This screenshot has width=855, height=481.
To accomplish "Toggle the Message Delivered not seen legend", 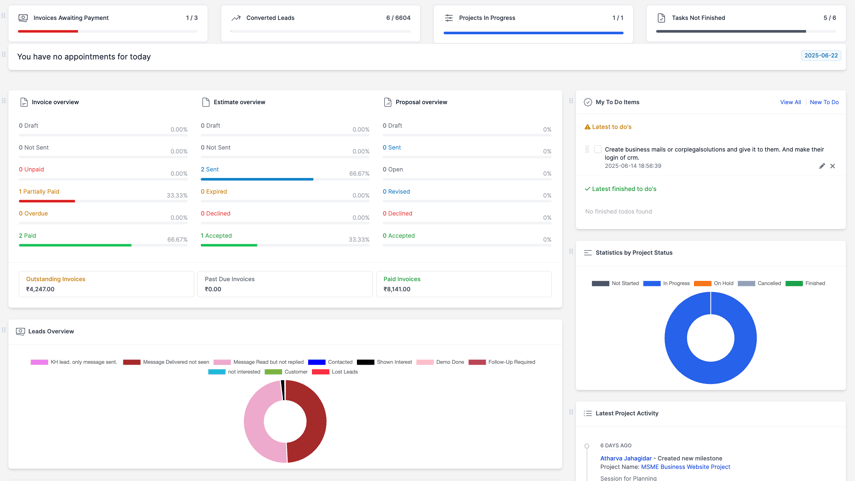I will tap(166, 362).
